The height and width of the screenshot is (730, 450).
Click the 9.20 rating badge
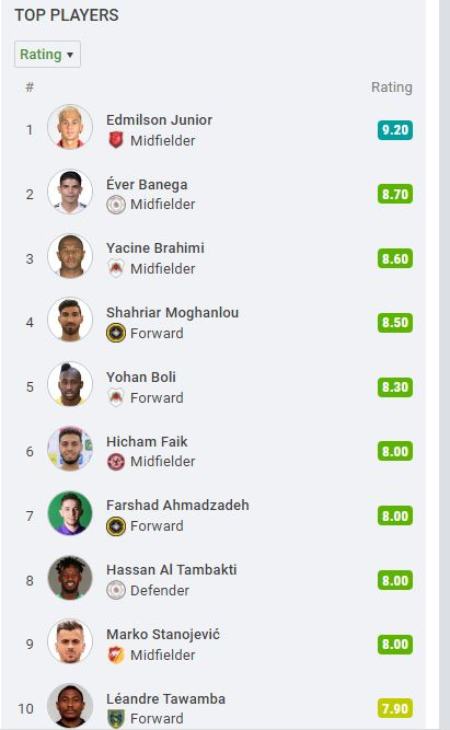tap(395, 130)
